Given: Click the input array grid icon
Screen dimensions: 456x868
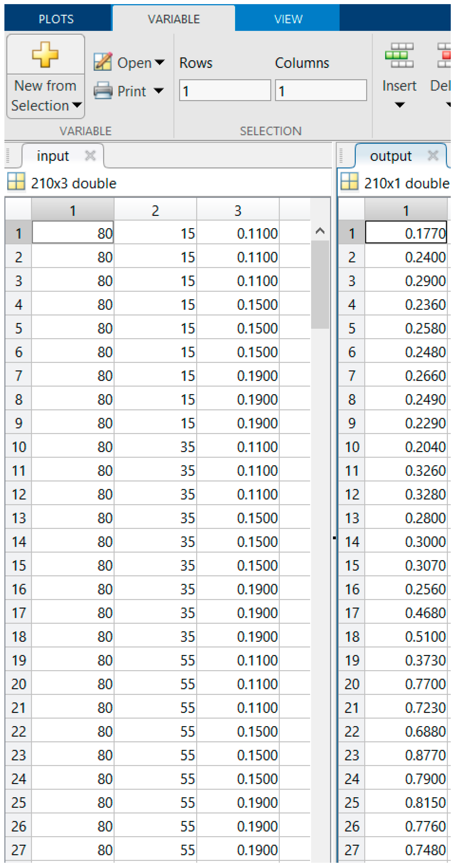Looking at the screenshot, I should 16,181.
